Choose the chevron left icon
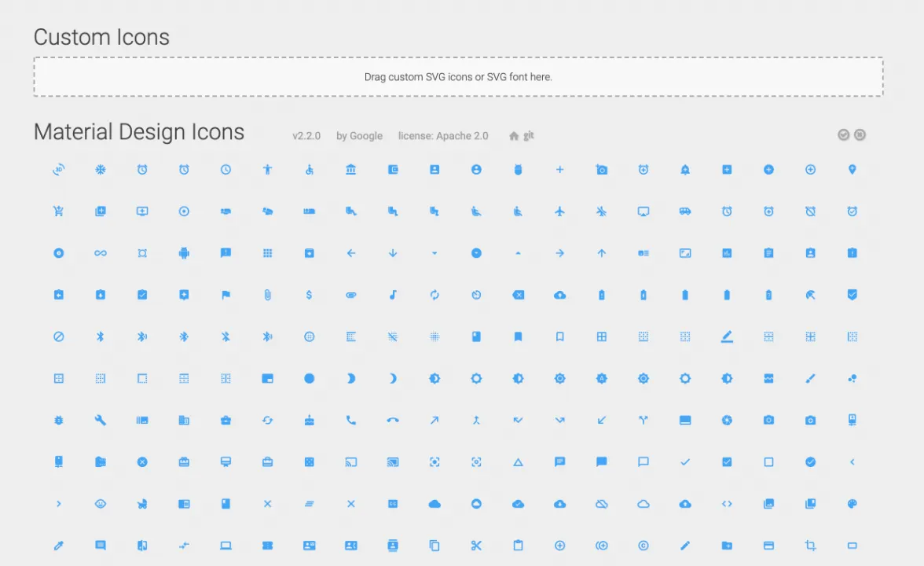This screenshot has height=566, width=924. (852, 461)
